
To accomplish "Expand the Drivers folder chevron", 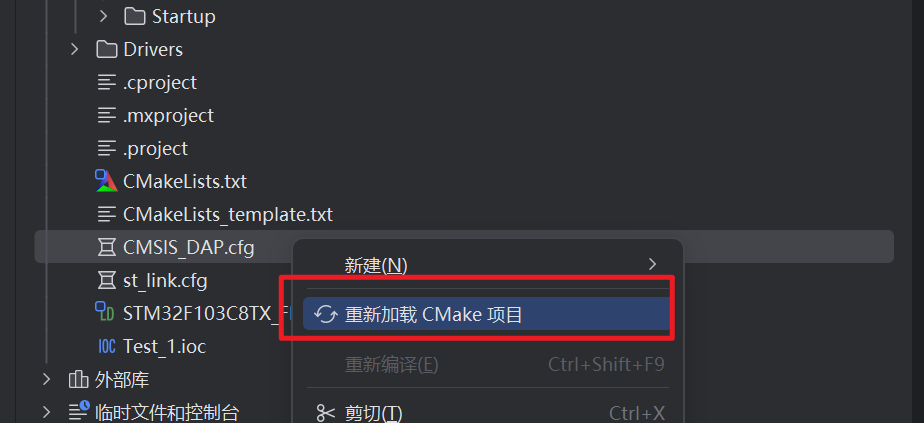I will [75, 49].
